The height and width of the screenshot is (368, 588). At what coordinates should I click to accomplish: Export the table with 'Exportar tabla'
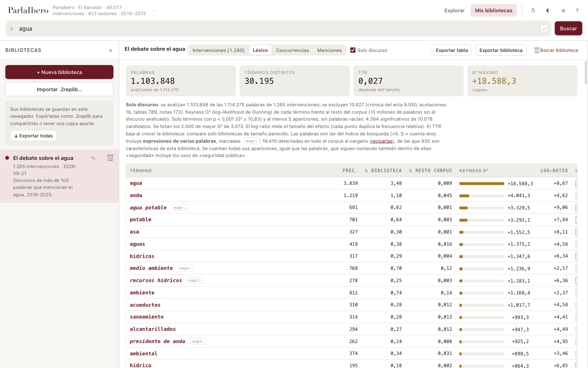click(x=452, y=50)
